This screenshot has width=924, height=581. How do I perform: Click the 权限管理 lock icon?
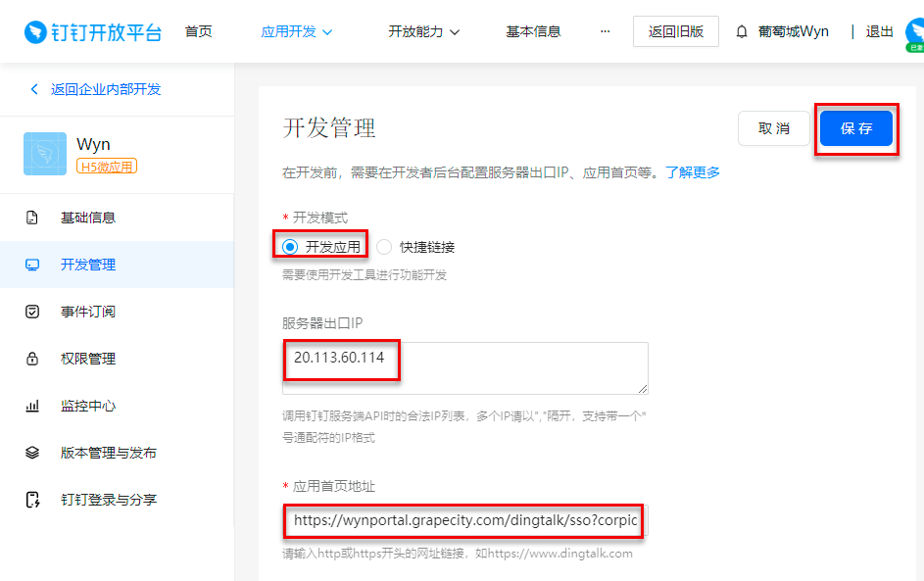coord(32,359)
